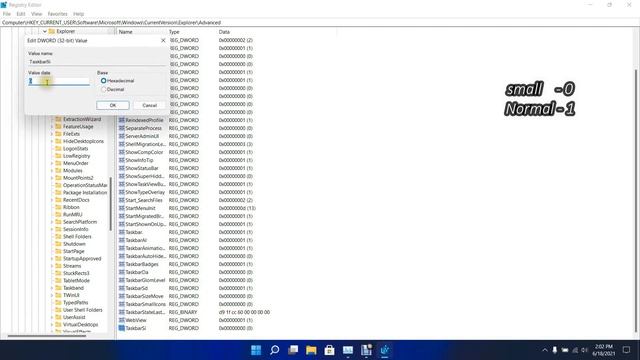The width and height of the screenshot is (640, 360).
Task: Click the StartMenuInit value icon
Action: [x=121, y=208]
